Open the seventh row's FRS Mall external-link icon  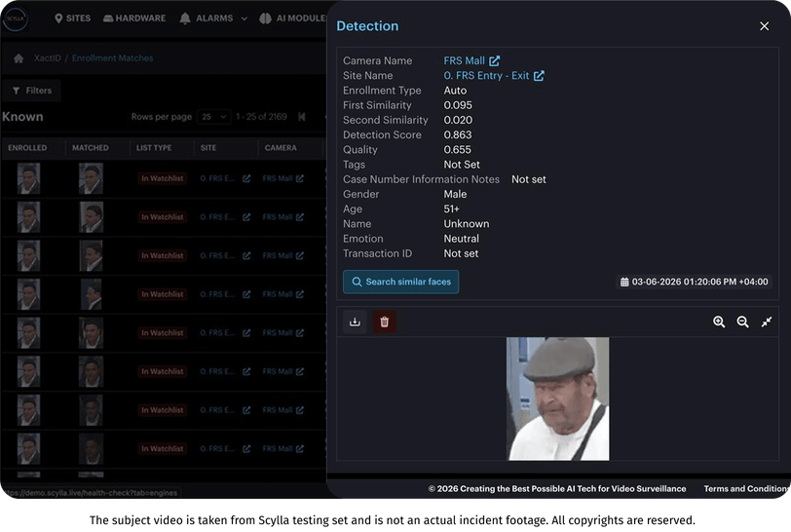click(300, 410)
